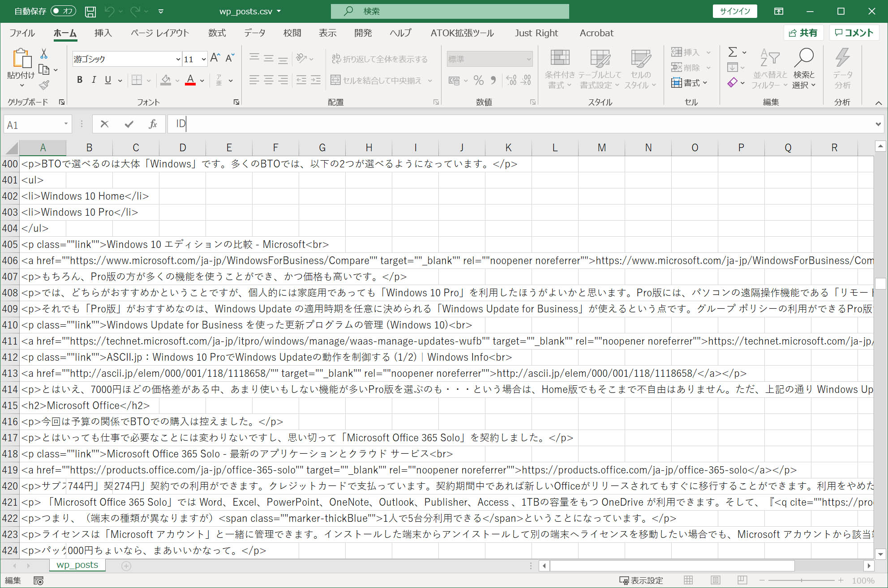888x588 pixels.
Task: Click the Name Box showing A1
Action: tap(37, 125)
